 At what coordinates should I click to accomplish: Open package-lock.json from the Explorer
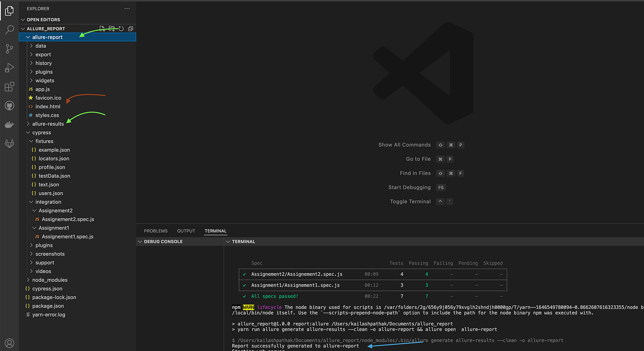[x=77, y=297]
